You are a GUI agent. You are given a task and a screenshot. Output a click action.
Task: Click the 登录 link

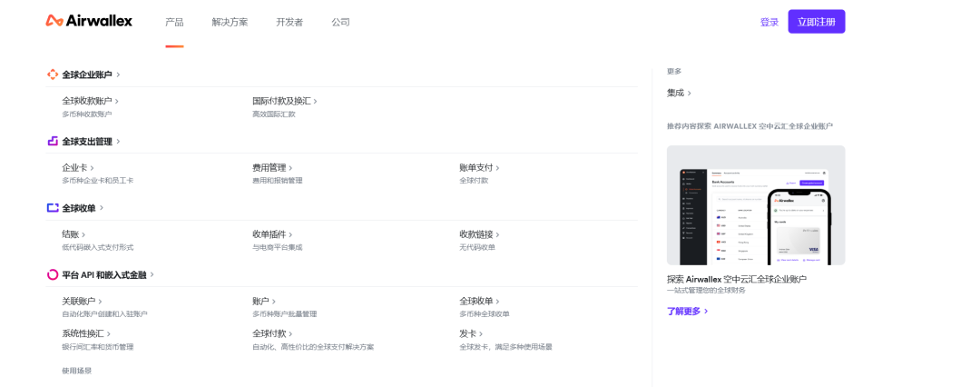coord(769,22)
